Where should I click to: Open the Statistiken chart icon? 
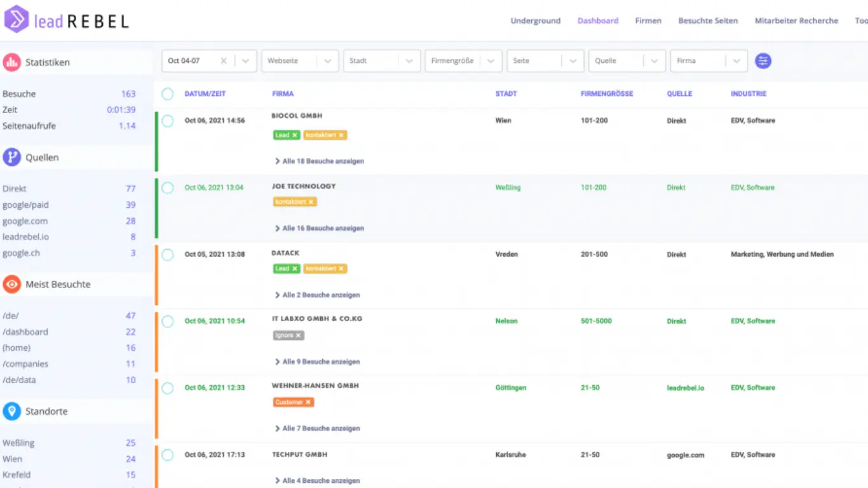[11, 62]
